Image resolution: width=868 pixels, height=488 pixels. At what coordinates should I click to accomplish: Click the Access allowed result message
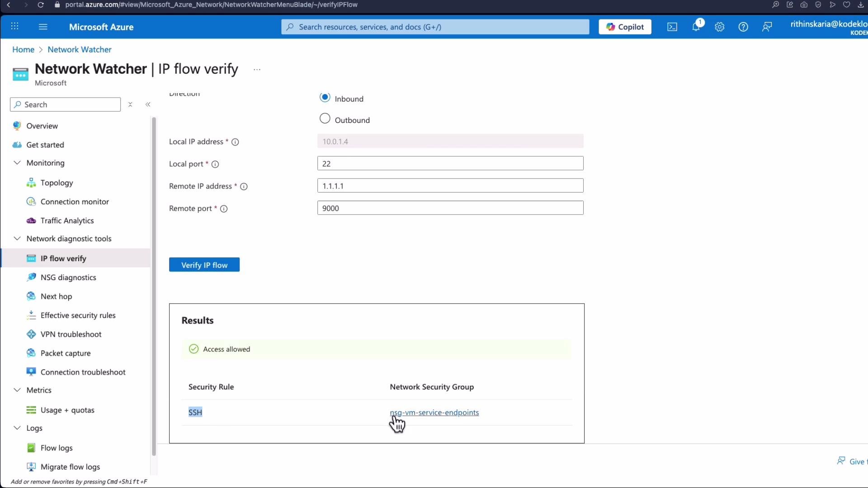point(376,349)
